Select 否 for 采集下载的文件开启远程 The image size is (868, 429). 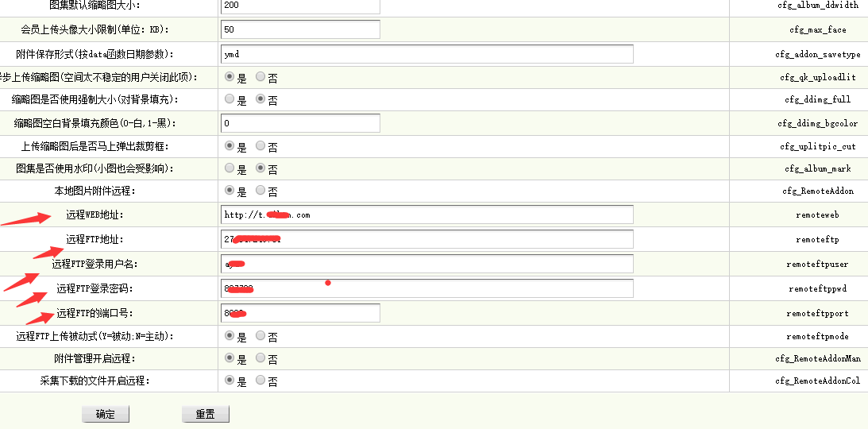pyautogui.click(x=260, y=380)
